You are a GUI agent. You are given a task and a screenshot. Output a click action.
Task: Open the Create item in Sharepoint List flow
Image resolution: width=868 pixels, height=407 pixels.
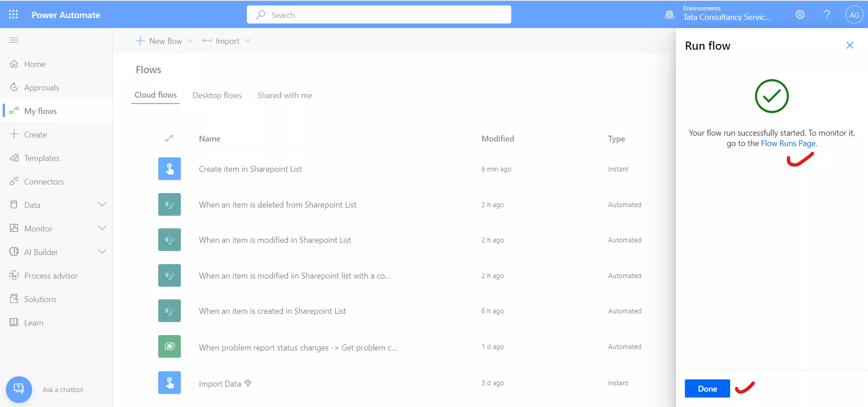point(250,169)
